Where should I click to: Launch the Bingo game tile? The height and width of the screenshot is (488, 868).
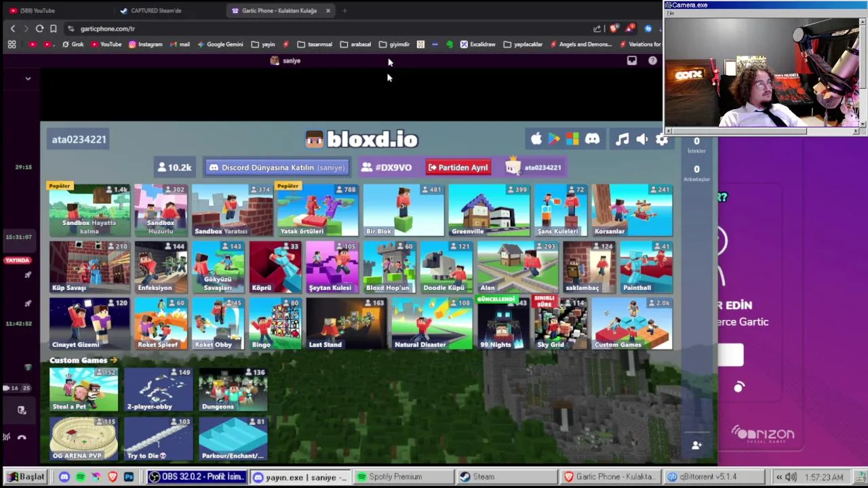pos(275,323)
